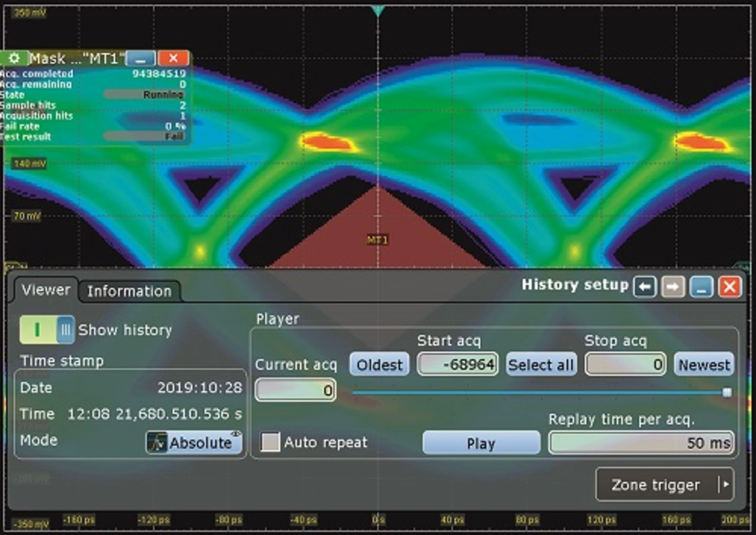Viewport: 756px width, 535px height.
Task: Change the Absolute time stamp mode
Action: click(194, 443)
